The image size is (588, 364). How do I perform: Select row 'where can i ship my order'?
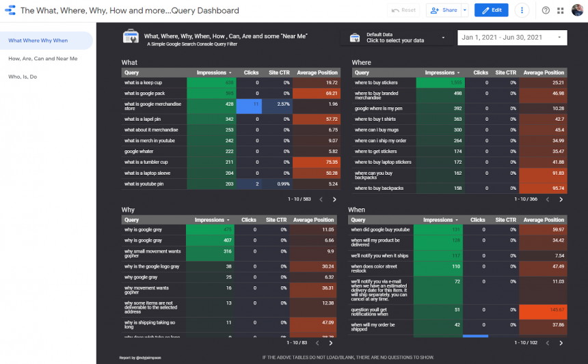click(459, 141)
